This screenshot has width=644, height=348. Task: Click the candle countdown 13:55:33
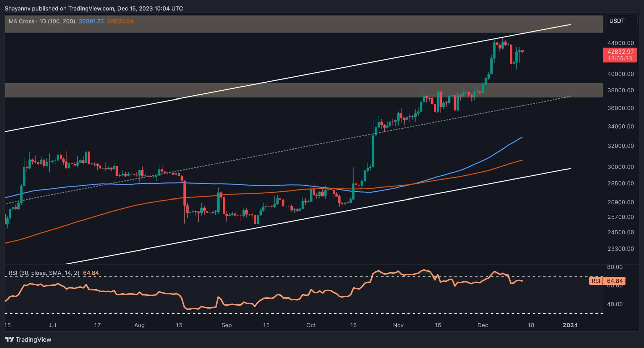pos(620,59)
